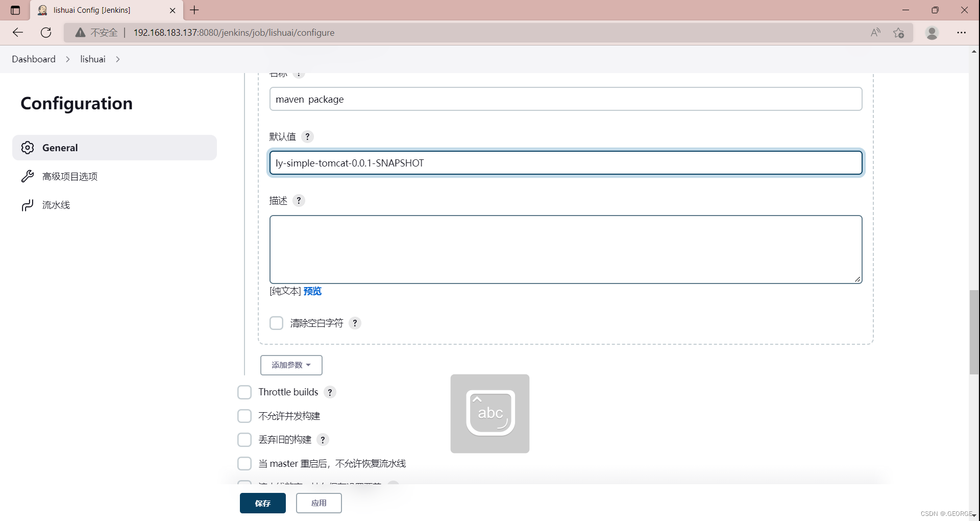
Task: Expand the chevron after Dashboard breadcrumb
Action: point(68,59)
